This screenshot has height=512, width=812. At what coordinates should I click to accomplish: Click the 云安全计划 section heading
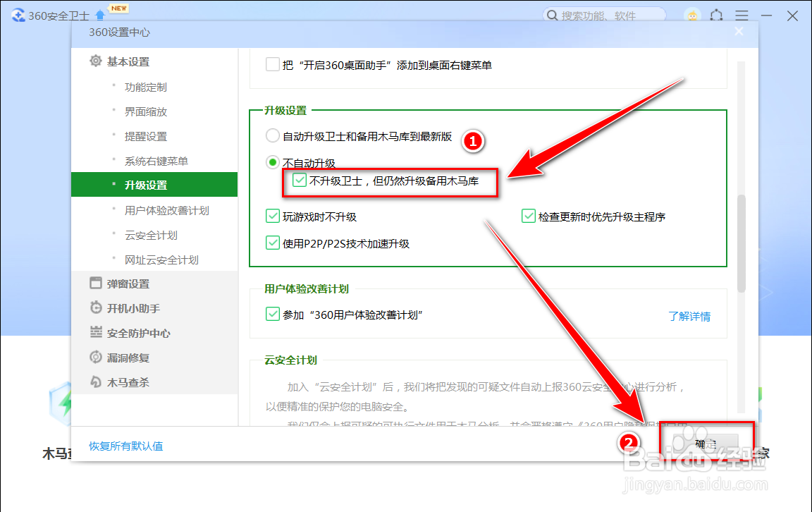point(290,360)
